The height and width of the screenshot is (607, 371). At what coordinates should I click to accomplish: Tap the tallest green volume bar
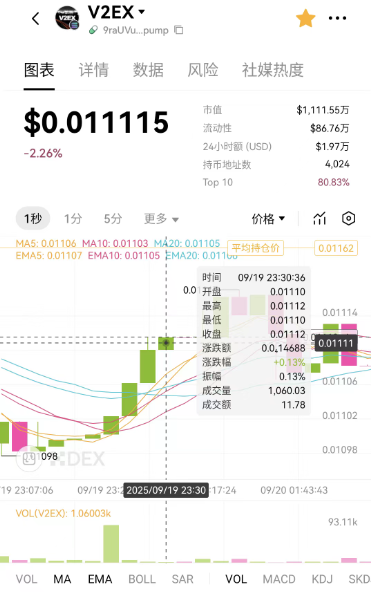[x=111, y=544]
